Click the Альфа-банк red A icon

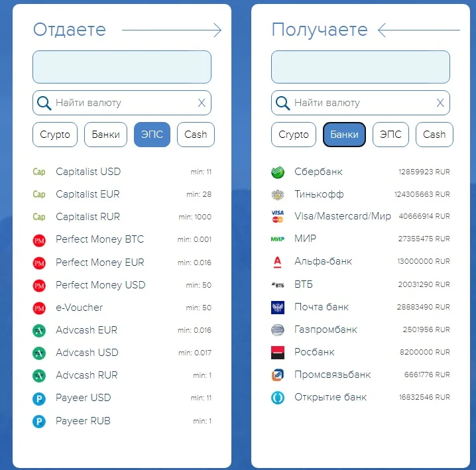(278, 262)
